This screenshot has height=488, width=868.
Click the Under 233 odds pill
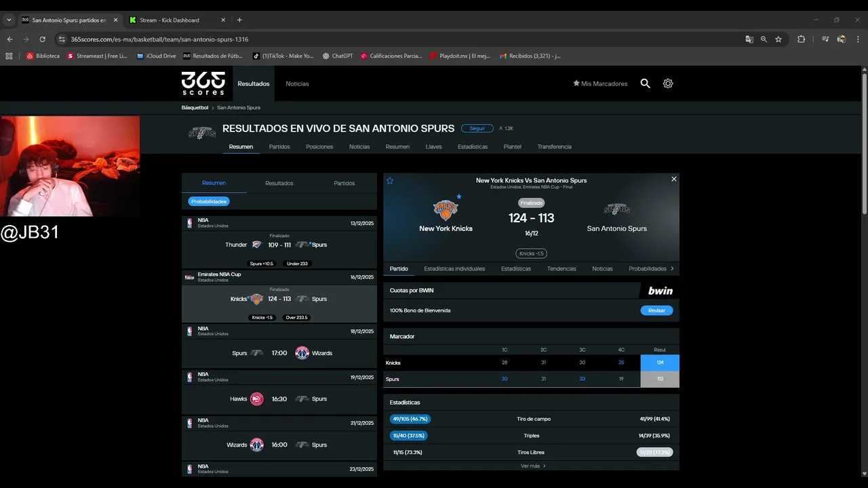[297, 264]
